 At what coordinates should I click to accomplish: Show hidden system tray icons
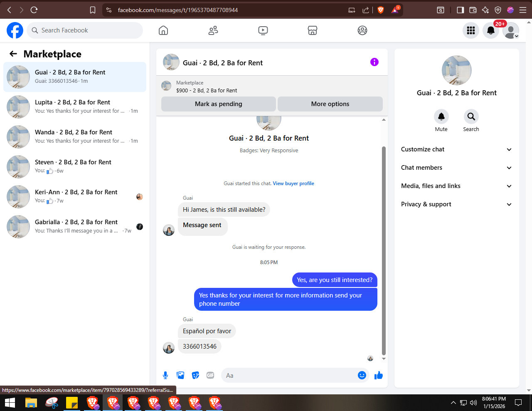tap(453, 403)
